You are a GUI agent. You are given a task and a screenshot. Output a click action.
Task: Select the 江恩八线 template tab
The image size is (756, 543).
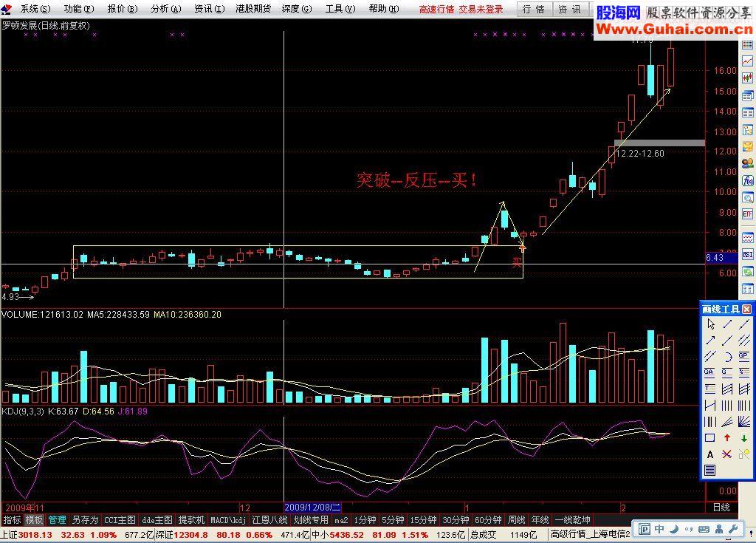[x=269, y=520]
